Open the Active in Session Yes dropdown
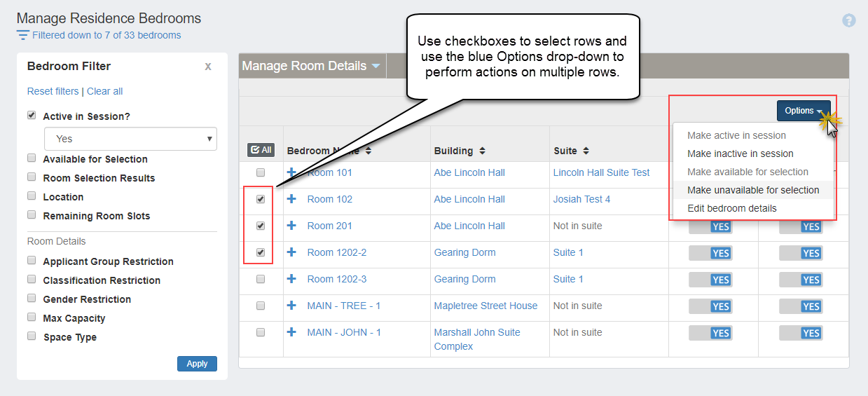Screen dimensions: 868x396 pos(130,139)
